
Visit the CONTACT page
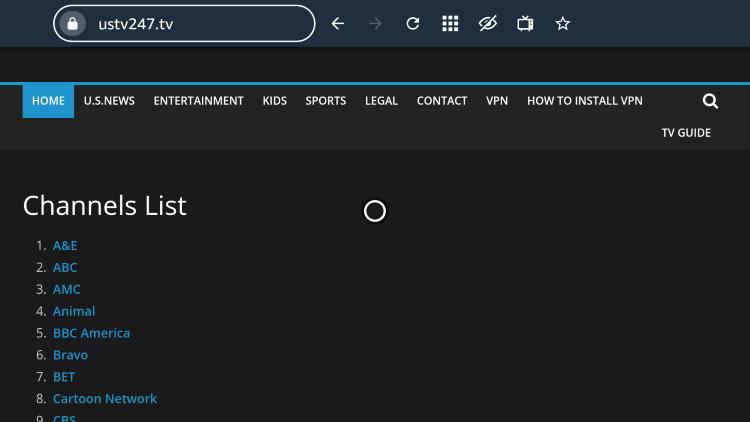coord(442,101)
